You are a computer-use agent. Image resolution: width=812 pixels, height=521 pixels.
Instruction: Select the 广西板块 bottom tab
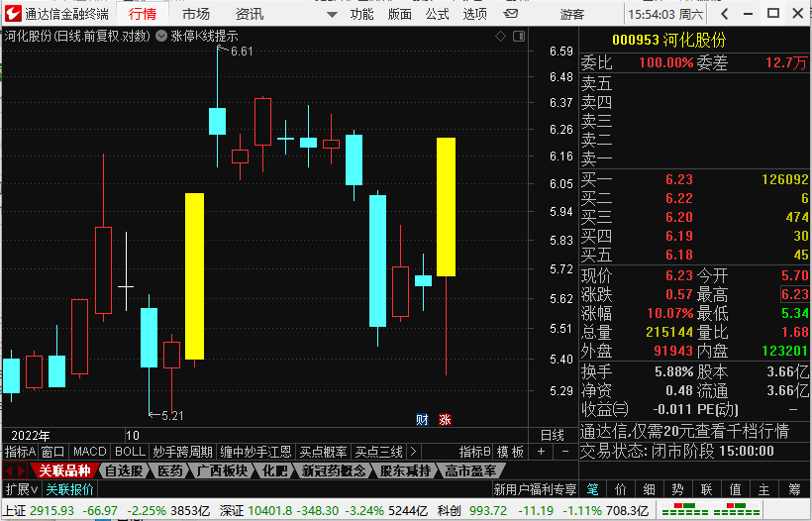[223, 470]
